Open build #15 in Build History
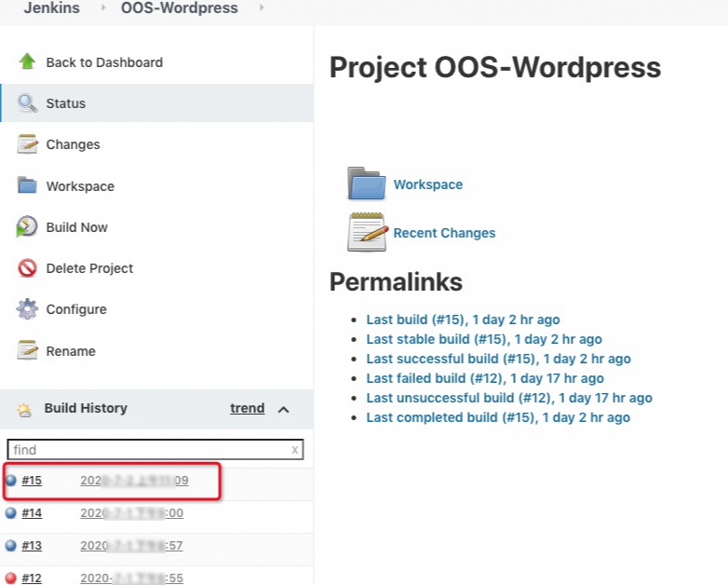 click(32, 481)
